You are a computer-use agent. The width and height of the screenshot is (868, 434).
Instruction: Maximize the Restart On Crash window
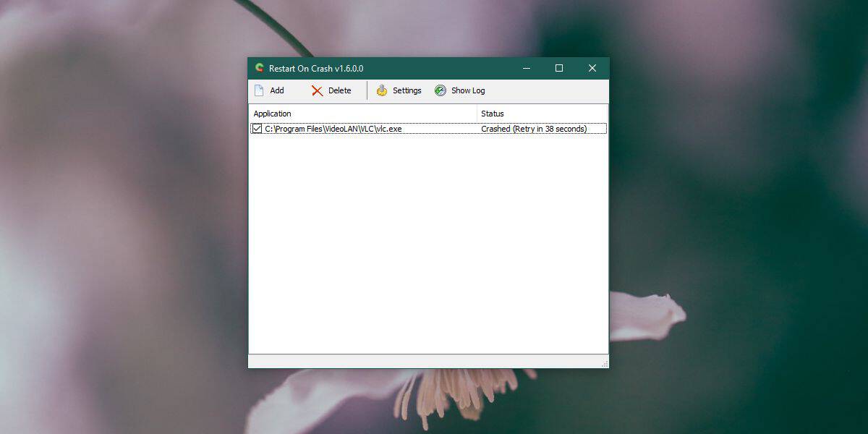[x=559, y=68]
